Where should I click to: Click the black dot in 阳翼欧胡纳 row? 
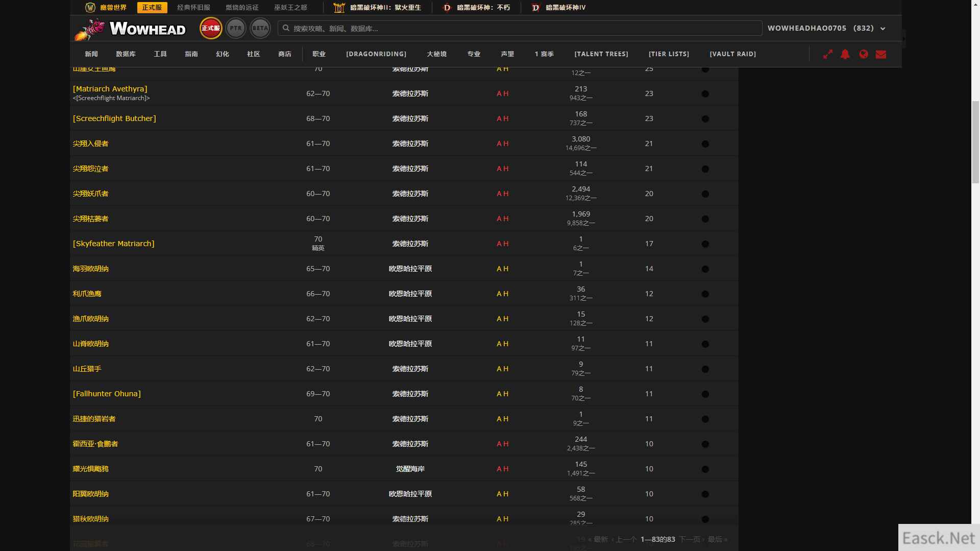[x=705, y=494]
